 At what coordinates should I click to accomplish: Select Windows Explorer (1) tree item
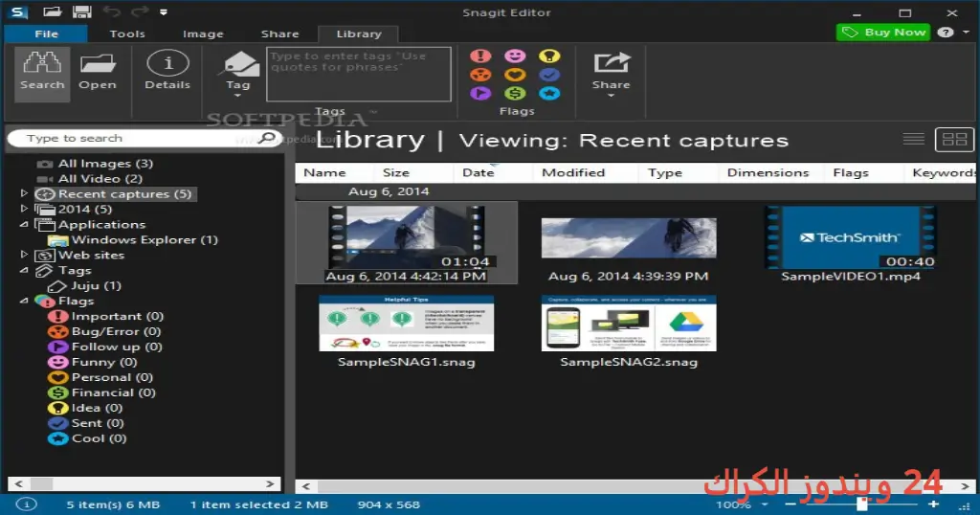click(x=145, y=239)
